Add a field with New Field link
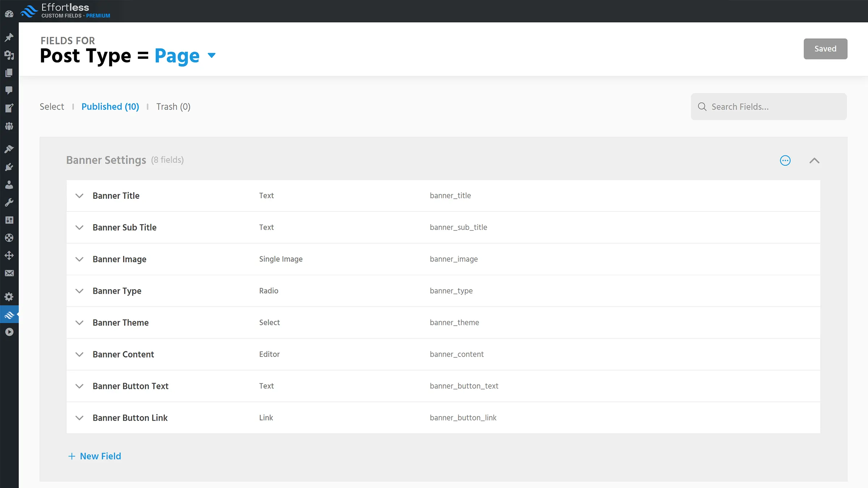 tap(94, 456)
